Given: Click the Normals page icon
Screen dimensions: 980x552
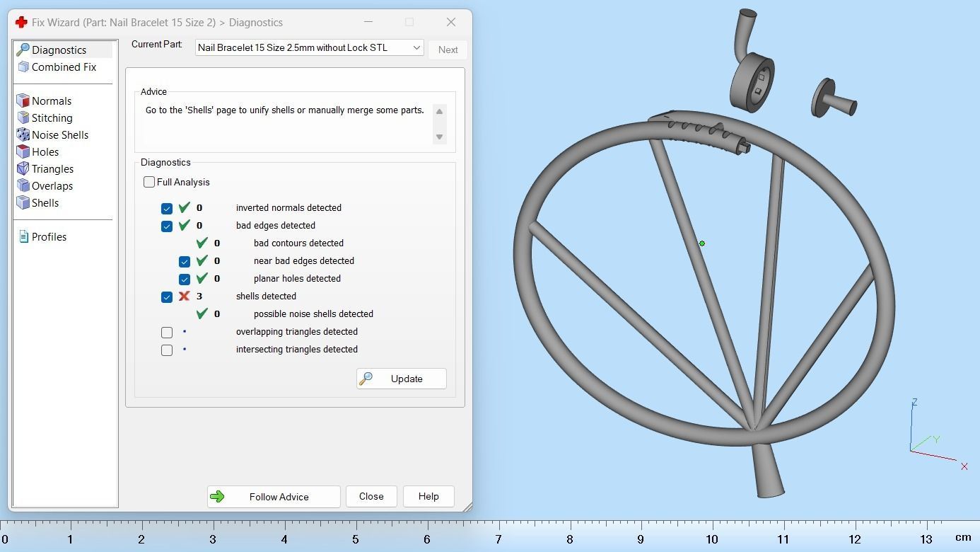Looking at the screenshot, I should tap(23, 100).
